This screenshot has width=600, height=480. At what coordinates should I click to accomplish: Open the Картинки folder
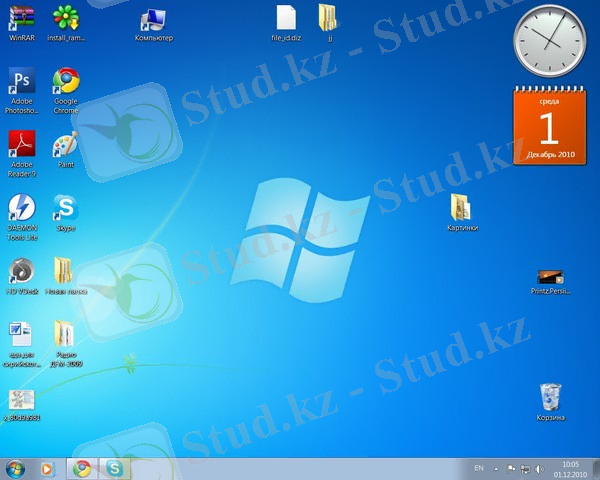click(462, 212)
